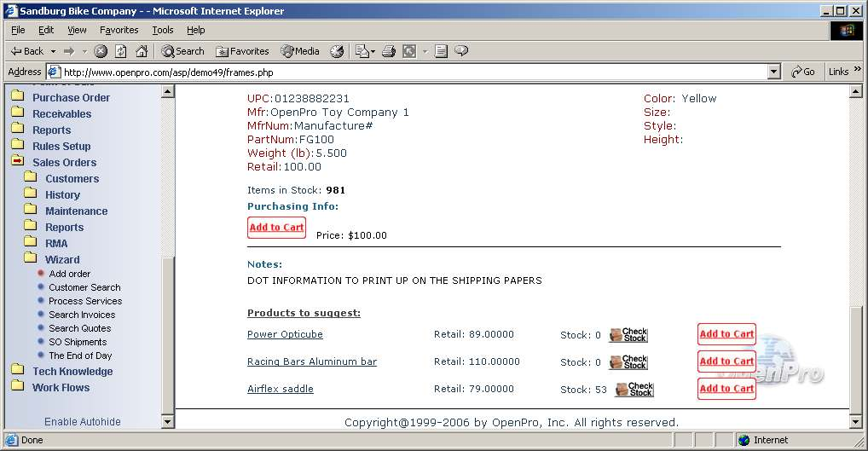Open the History icon in the toolbar
Image resolution: width=868 pixels, height=451 pixels.
tap(337, 51)
